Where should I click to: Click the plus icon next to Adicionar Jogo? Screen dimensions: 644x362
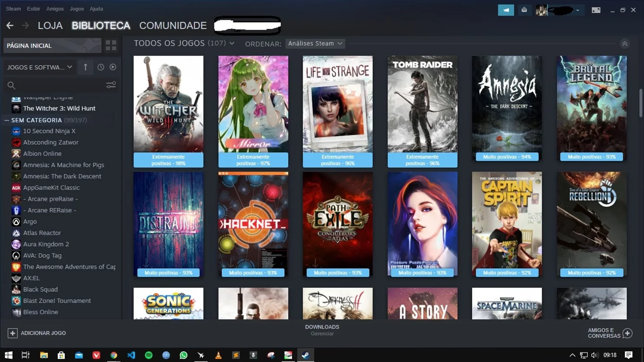point(12,333)
